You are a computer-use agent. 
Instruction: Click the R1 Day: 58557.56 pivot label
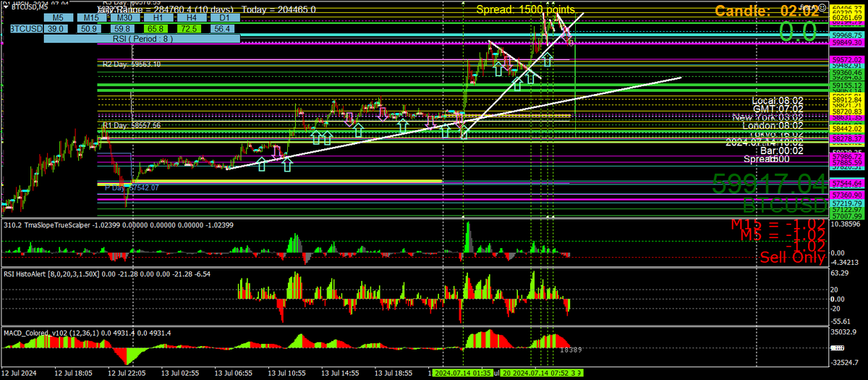pyautogui.click(x=130, y=125)
